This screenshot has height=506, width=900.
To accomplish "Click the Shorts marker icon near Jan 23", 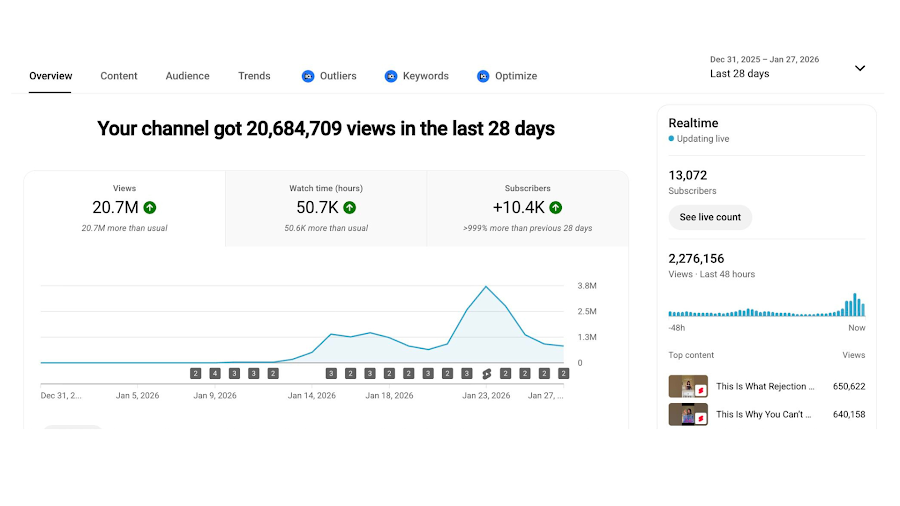I will pyautogui.click(x=487, y=374).
